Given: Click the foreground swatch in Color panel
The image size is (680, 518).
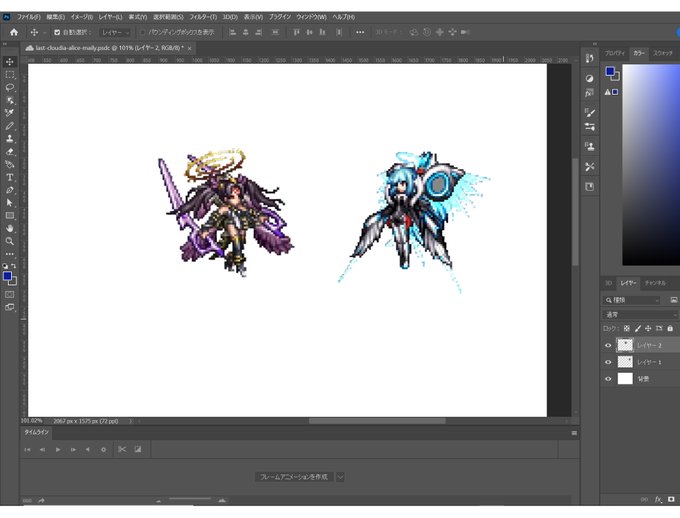Looking at the screenshot, I should click(611, 71).
